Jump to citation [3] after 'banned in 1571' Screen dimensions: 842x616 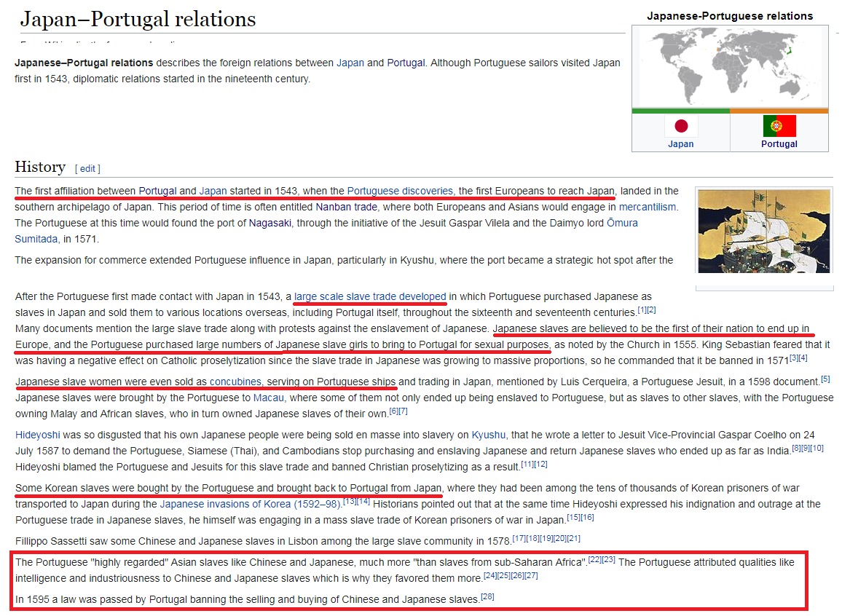(x=794, y=358)
